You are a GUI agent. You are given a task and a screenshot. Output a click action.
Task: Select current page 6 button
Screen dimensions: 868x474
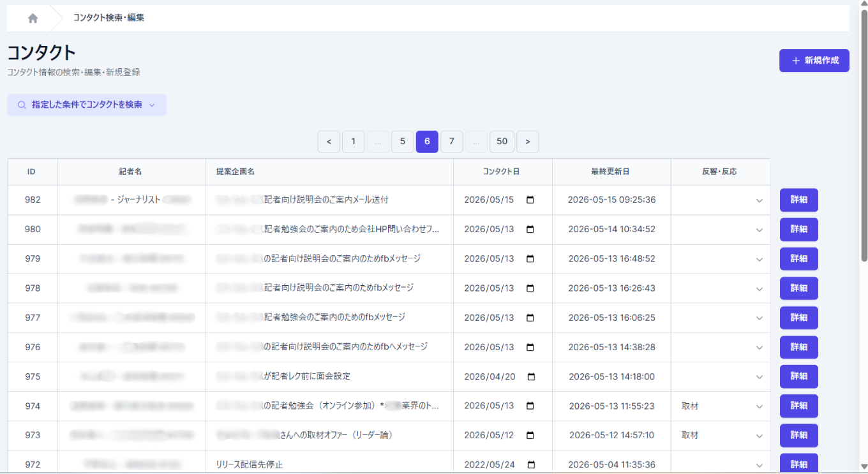click(x=427, y=142)
